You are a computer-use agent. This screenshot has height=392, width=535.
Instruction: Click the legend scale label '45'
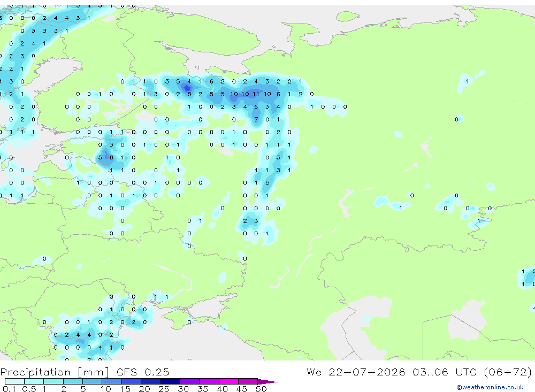pyautogui.click(x=242, y=389)
